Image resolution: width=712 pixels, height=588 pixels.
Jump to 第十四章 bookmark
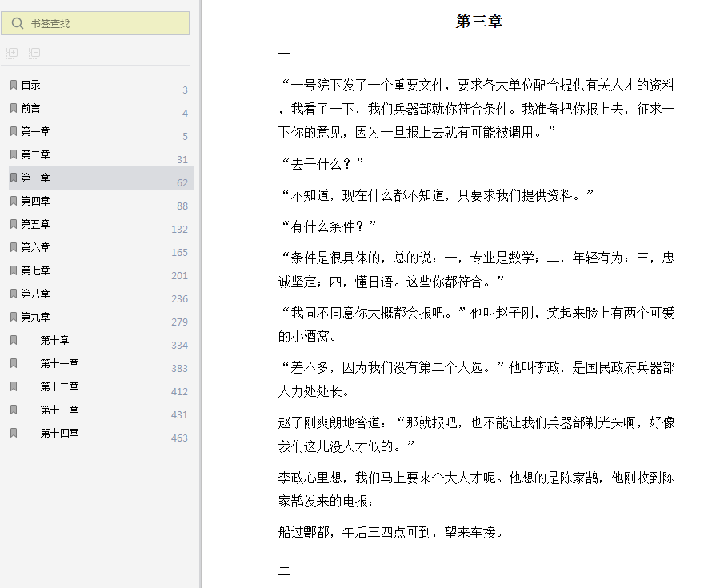tap(59, 432)
